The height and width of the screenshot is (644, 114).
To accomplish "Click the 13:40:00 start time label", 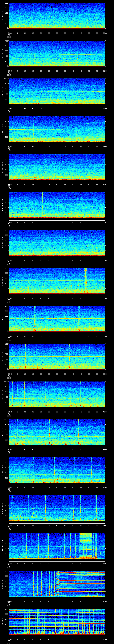I will tap(9, 450).
